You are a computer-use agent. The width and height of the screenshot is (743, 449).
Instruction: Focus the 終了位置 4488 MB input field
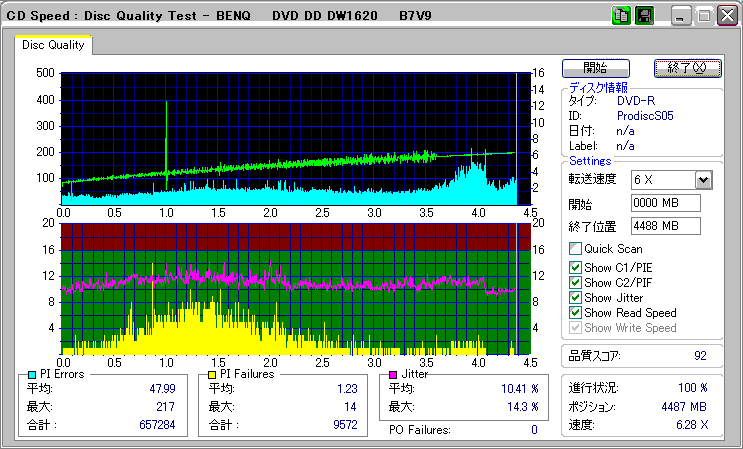click(666, 226)
